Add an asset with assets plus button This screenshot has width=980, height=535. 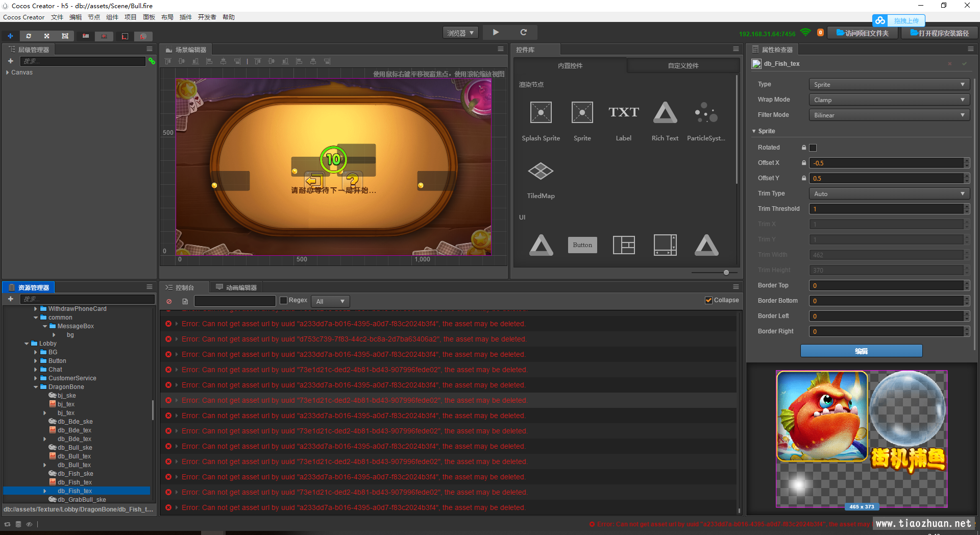[x=10, y=299]
